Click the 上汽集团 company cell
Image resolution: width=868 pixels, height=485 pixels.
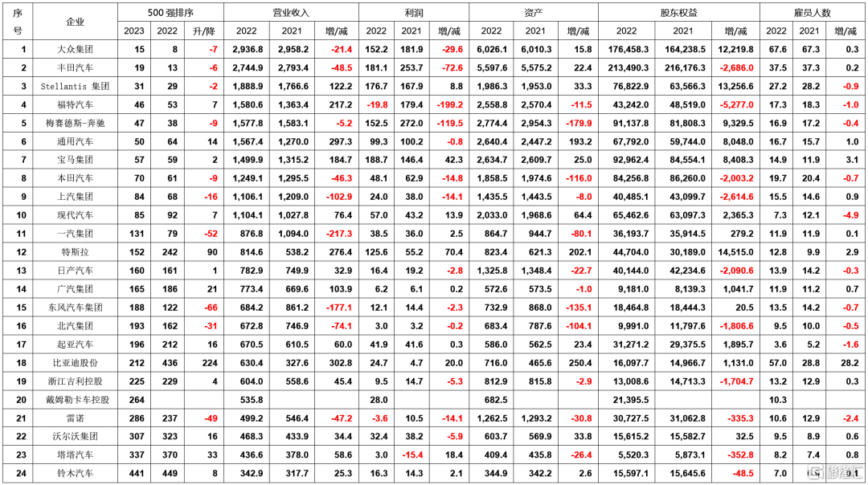point(76,197)
